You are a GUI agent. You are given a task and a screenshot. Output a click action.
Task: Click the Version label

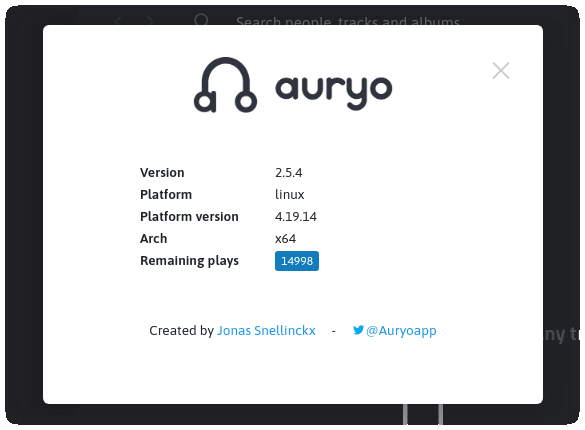tap(162, 173)
